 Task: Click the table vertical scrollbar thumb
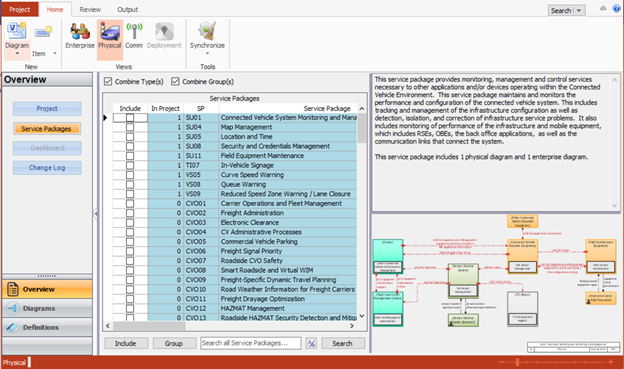(361, 128)
